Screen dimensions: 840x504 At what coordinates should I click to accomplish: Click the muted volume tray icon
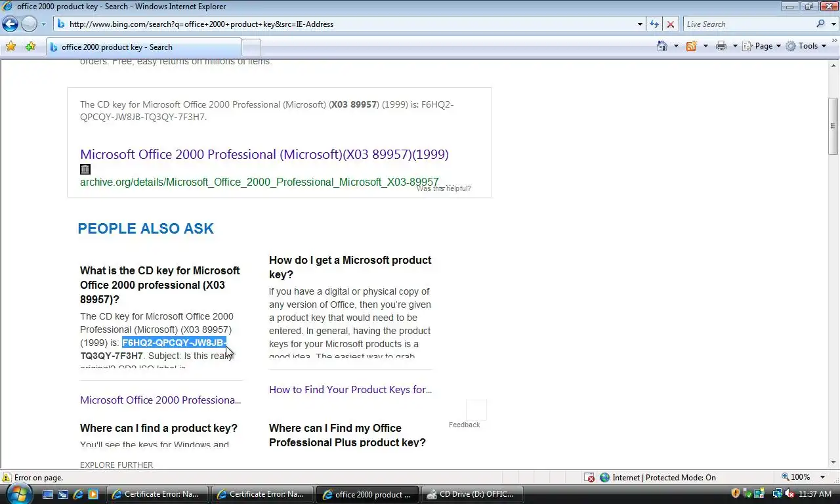pos(789,493)
